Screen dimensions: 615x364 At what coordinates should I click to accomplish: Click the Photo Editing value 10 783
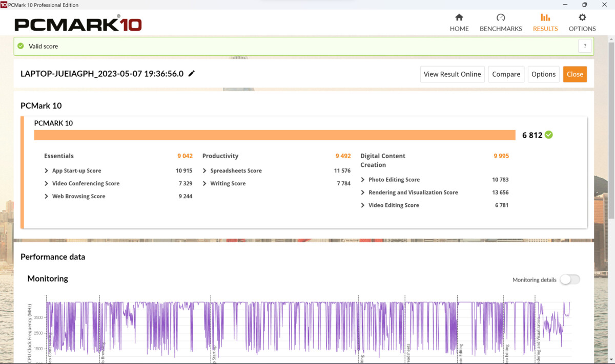coord(501,180)
